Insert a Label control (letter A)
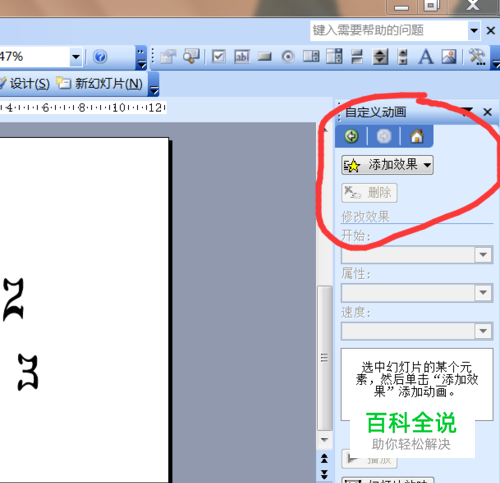The width and height of the screenshot is (500, 483). [x=426, y=57]
